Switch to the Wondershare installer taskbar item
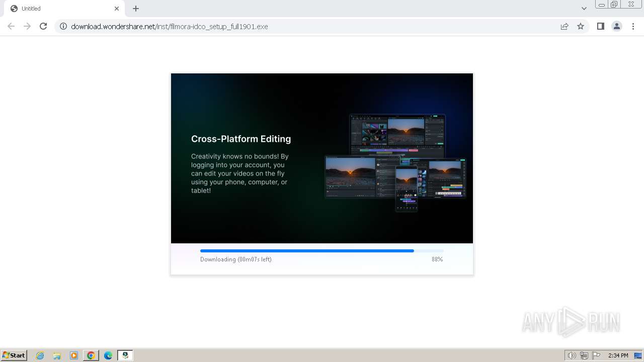 (125, 355)
